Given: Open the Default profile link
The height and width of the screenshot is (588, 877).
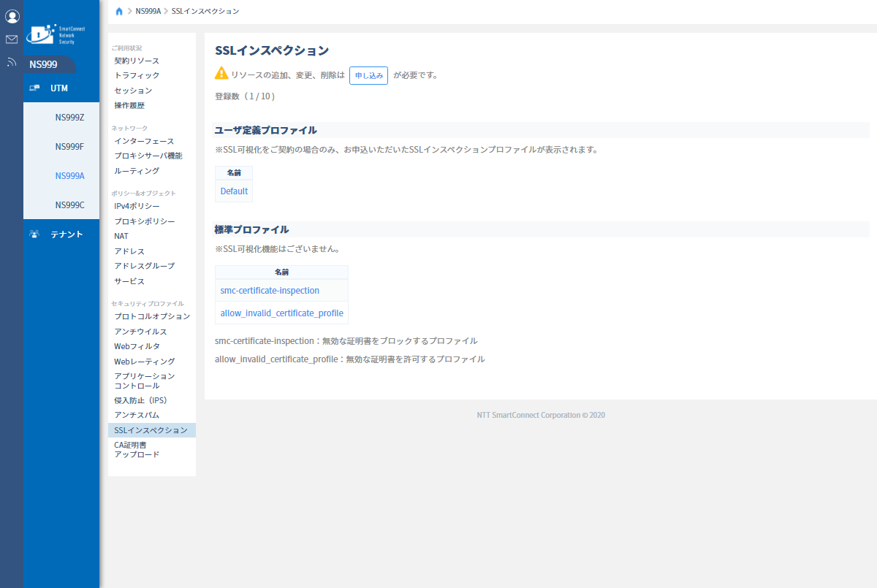Looking at the screenshot, I should tap(234, 191).
